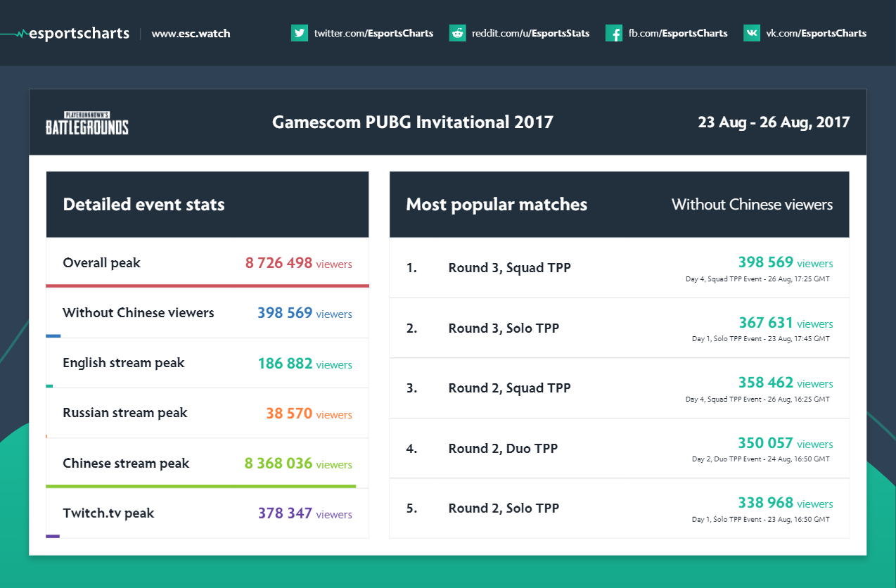The height and width of the screenshot is (588, 896).
Task: Click the Reddit alien icon
Action: [458, 33]
